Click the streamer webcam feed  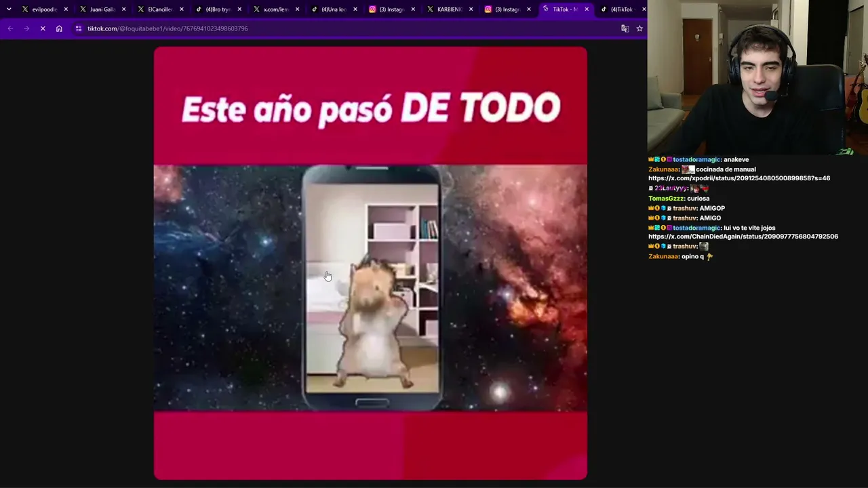pyautogui.click(x=757, y=78)
